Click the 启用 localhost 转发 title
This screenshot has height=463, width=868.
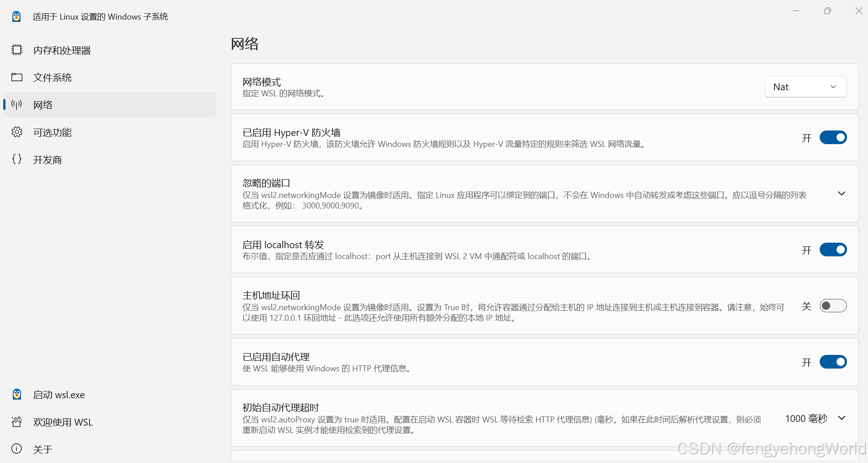pos(283,245)
